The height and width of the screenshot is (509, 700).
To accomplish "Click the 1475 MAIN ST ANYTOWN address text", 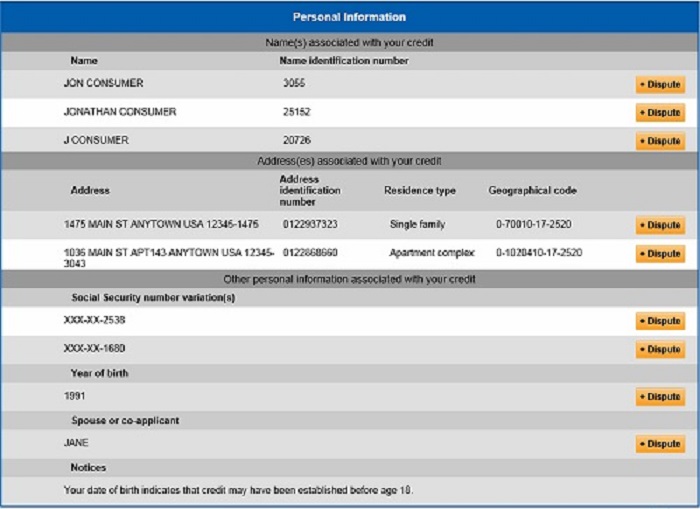I will (x=161, y=224).
